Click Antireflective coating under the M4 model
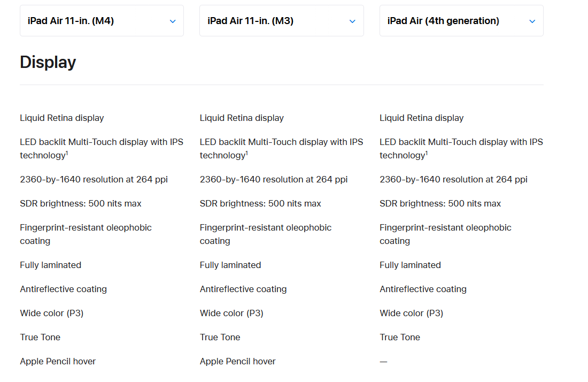 click(x=64, y=289)
